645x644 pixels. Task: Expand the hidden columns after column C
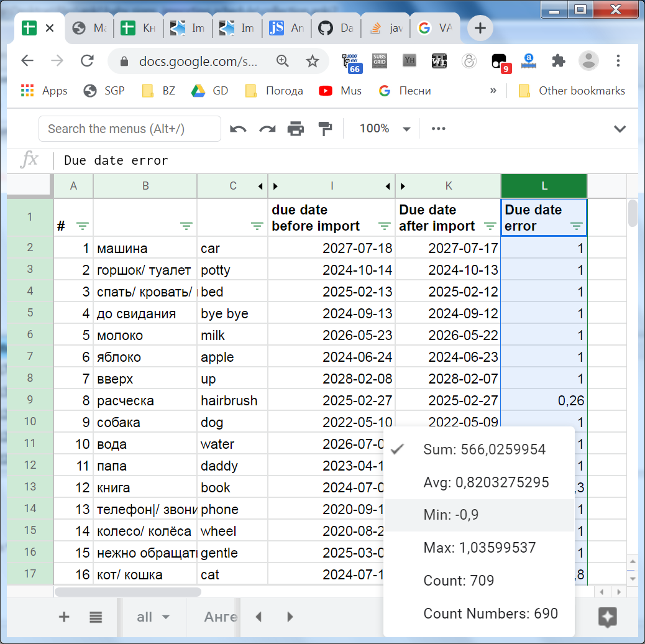pos(260,186)
